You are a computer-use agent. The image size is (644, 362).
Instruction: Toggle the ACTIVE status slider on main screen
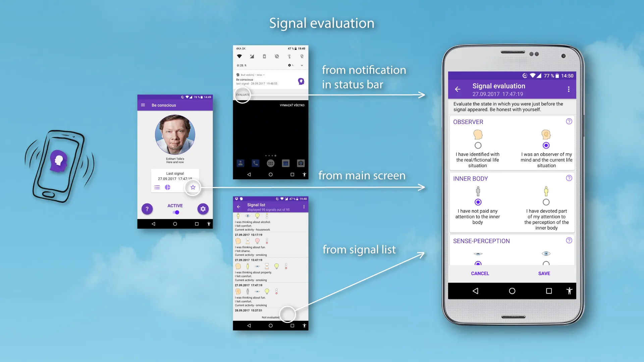coord(176,212)
